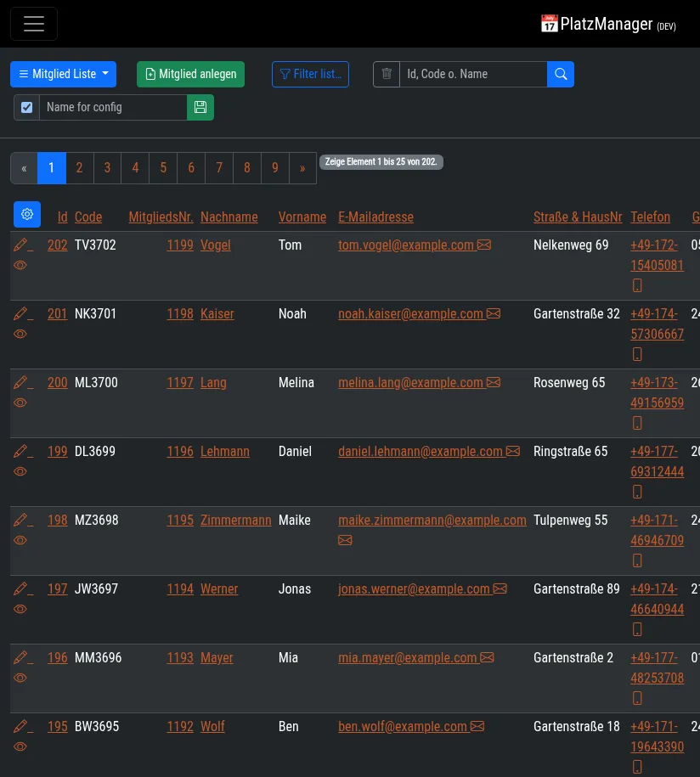This screenshot has height=777, width=700.
Task: Click envelope icon below maike.zimmermann email
Action: (345, 540)
